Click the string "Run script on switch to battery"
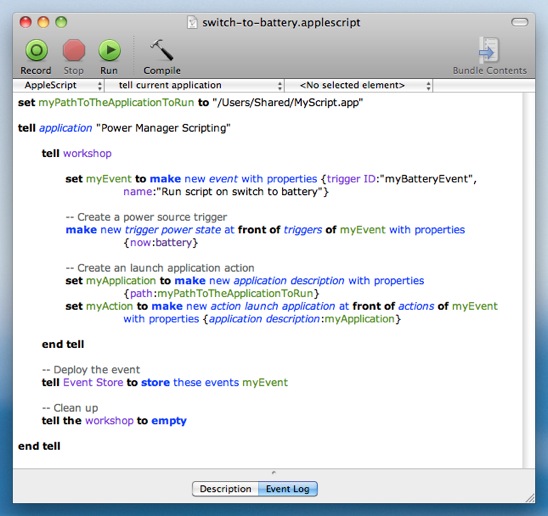548x516 pixels. (239, 192)
